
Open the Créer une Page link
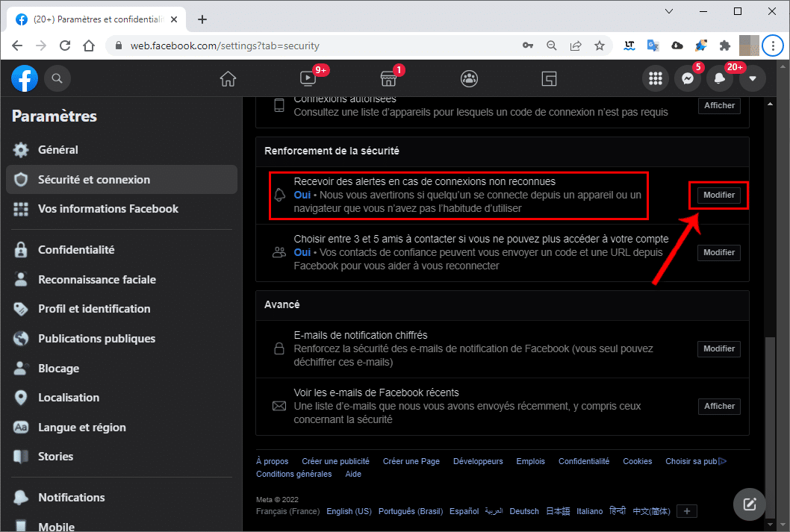pyautogui.click(x=411, y=462)
